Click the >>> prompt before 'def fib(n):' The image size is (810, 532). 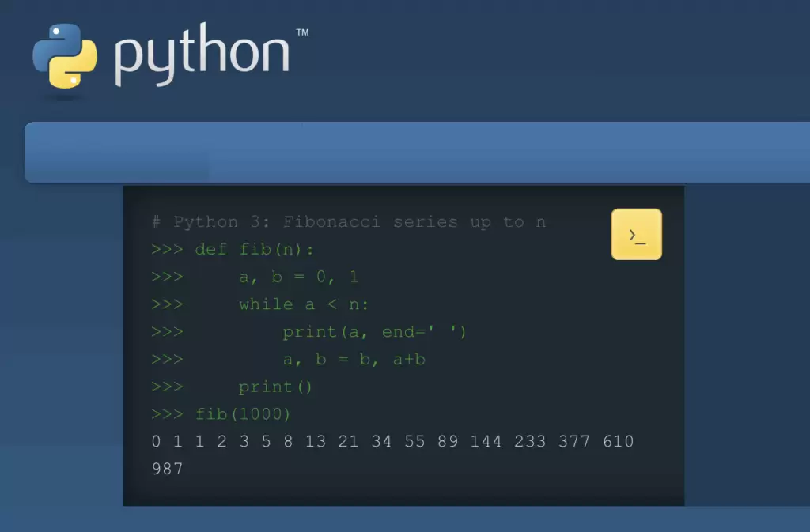click(x=167, y=250)
